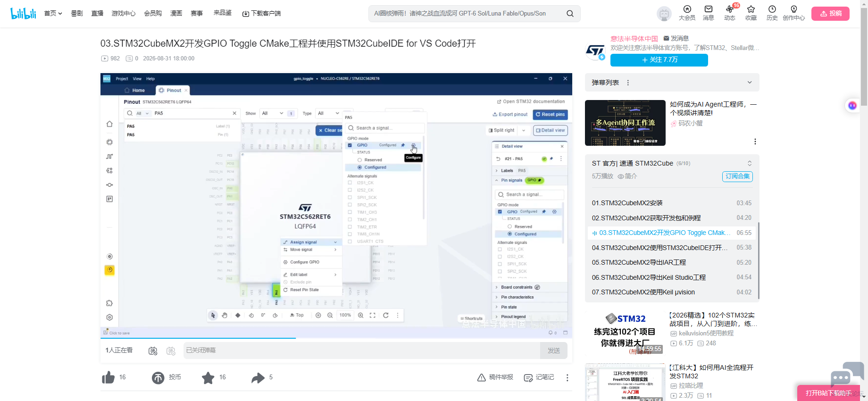
Task: Open the 多Agent协同工作流 video thumbnail
Action: coord(625,123)
